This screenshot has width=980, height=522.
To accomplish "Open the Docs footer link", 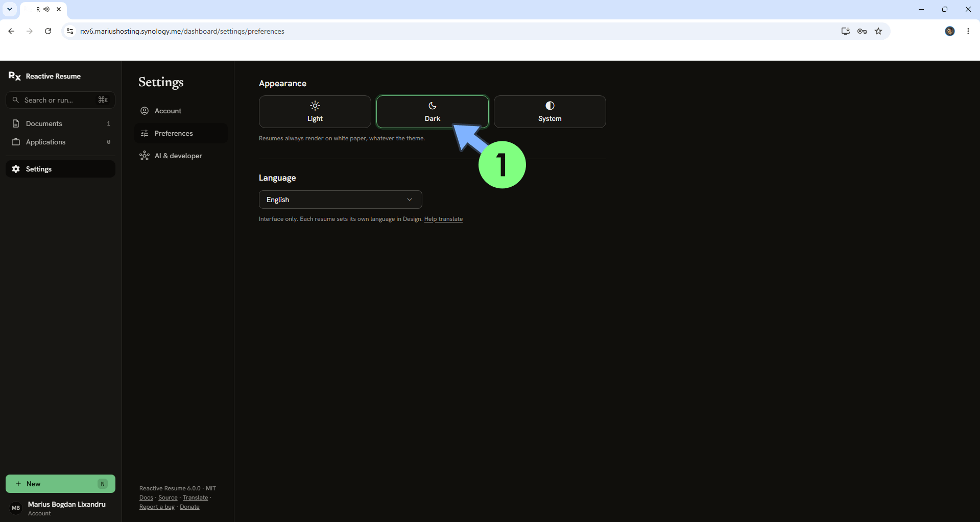I will pos(146,498).
